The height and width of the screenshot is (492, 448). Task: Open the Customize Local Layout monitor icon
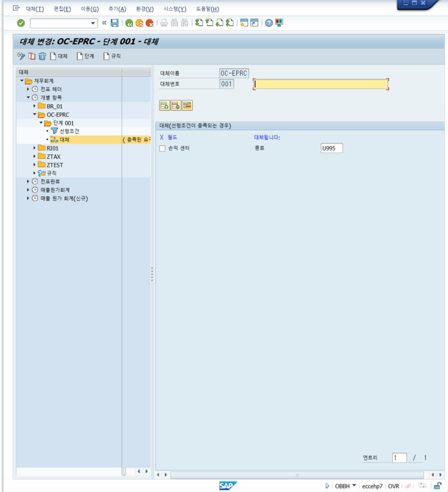coord(279,23)
